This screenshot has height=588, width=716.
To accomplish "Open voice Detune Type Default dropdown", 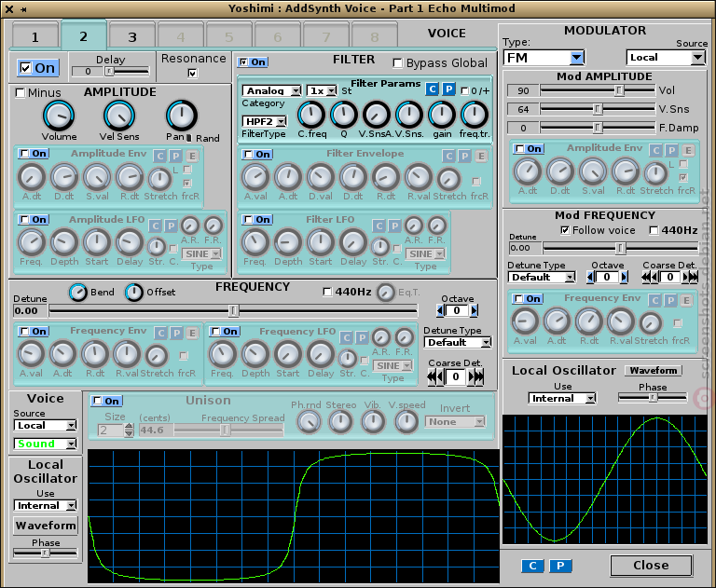I will tap(458, 342).
